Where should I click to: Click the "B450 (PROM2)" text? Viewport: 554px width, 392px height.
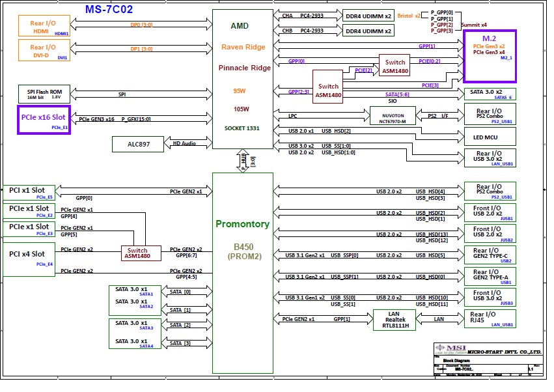point(245,251)
